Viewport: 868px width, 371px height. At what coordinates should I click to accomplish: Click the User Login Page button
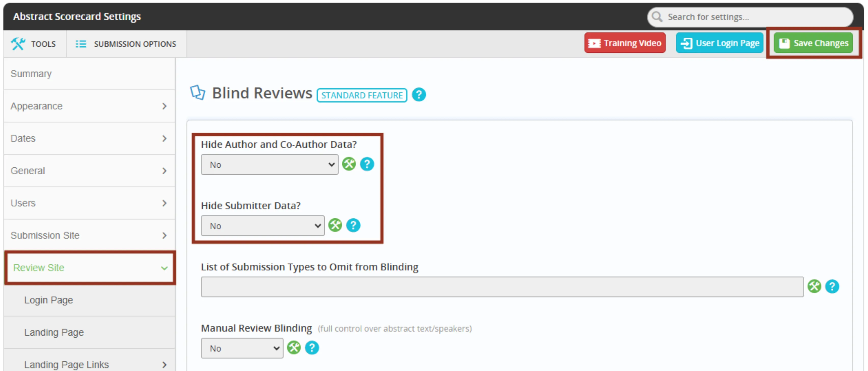point(720,43)
